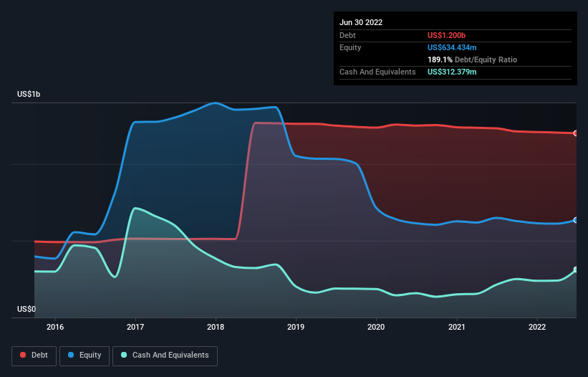Click the 2018 x-axis label
The height and width of the screenshot is (377, 588).
tap(216, 327)
